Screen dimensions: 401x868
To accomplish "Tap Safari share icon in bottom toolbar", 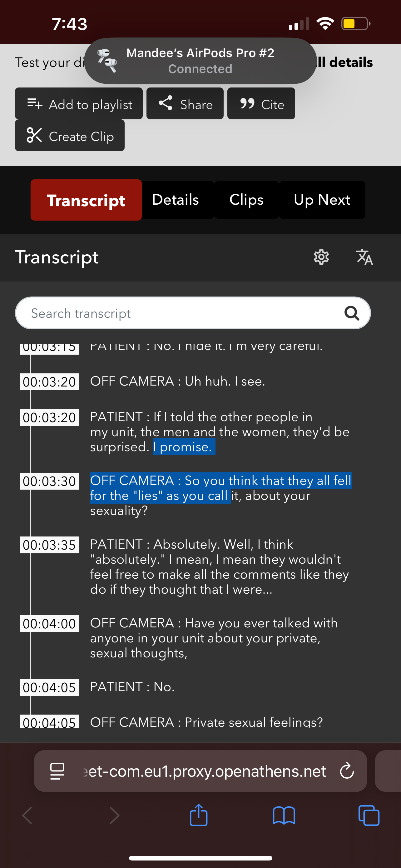I will 199,816.
